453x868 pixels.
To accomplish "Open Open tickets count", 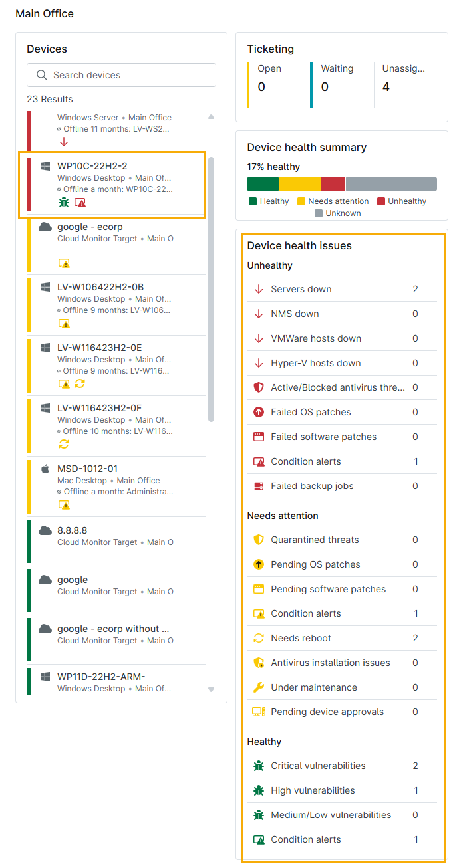I will pyautogui.click(x=261, y=87).
